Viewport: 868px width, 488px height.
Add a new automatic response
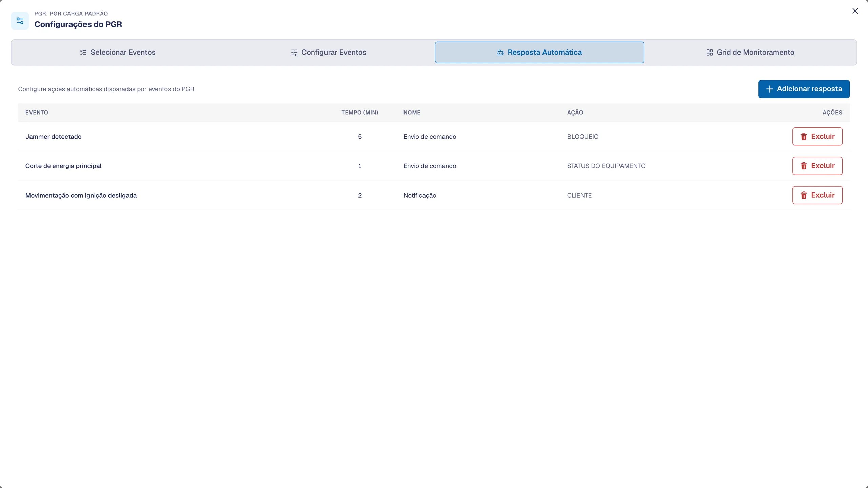tap(804, 89)
